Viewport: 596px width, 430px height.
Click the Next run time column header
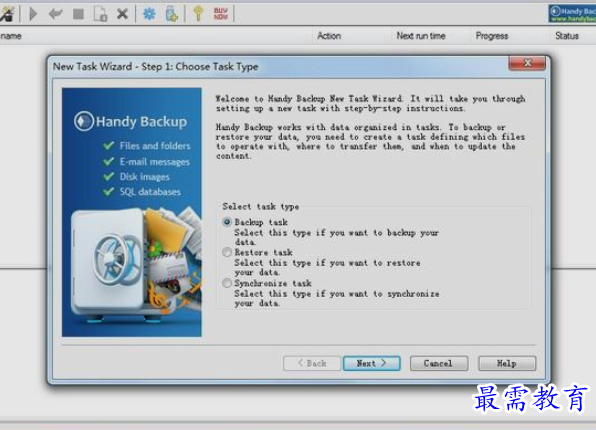[x=421, y=36]
